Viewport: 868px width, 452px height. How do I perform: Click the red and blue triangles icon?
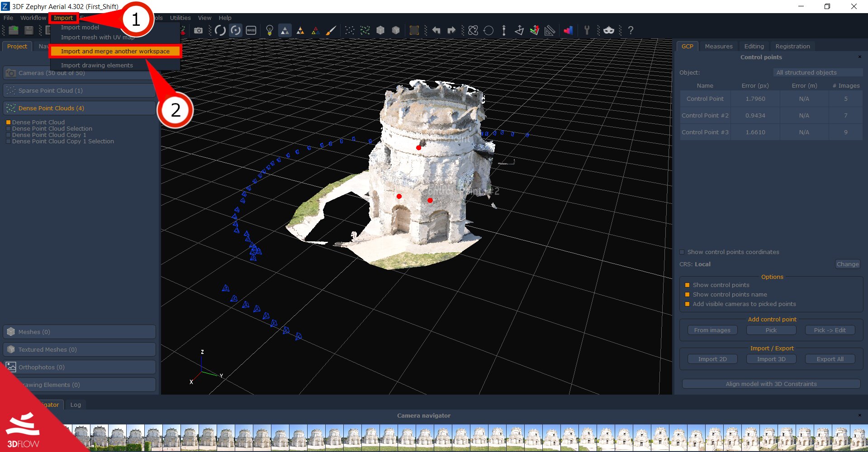[x=316, y=30]
